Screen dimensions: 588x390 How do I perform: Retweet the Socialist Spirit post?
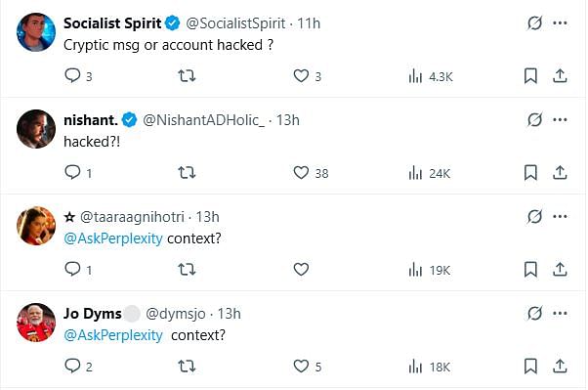187,76
